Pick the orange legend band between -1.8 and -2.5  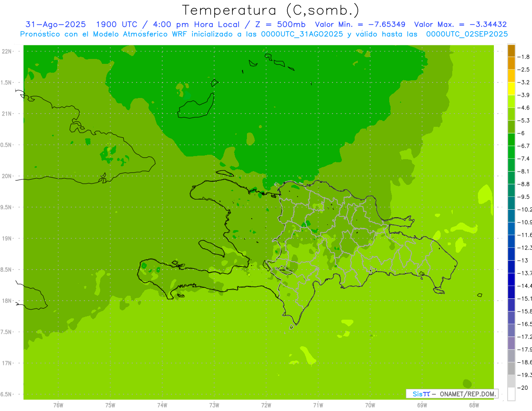click(x=511, y=63)
